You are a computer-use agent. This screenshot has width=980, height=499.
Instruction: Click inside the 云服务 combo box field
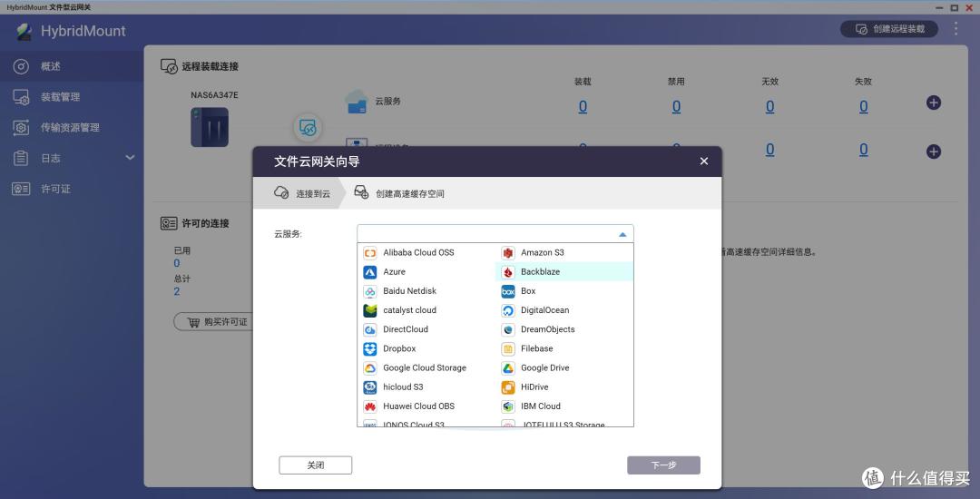[x=495, y=234]
